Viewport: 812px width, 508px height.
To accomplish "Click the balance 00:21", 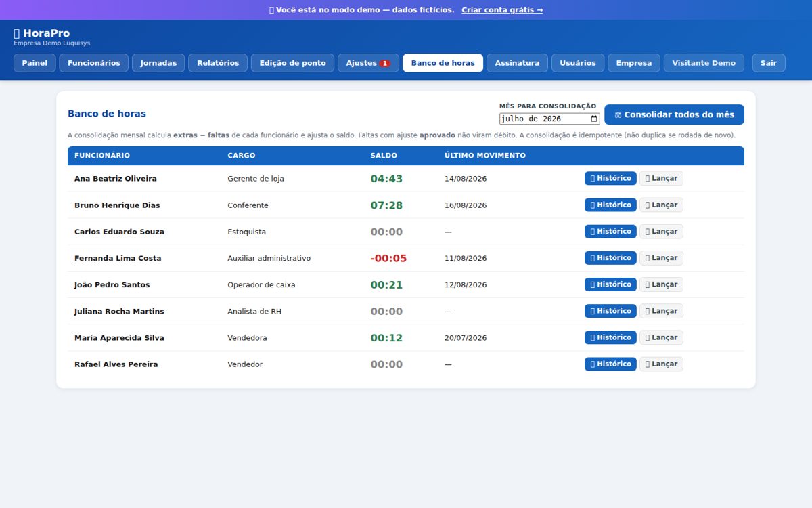I will tap(386, 284).
